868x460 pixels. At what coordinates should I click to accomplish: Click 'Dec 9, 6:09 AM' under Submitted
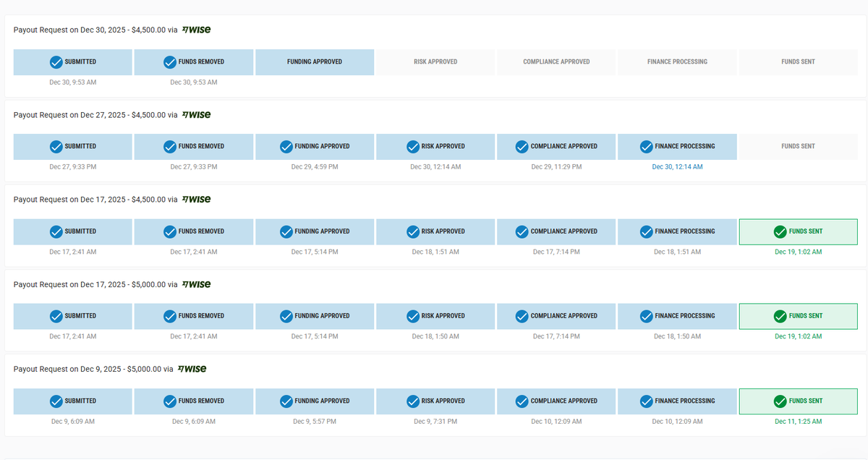click(x=73, y=422)
